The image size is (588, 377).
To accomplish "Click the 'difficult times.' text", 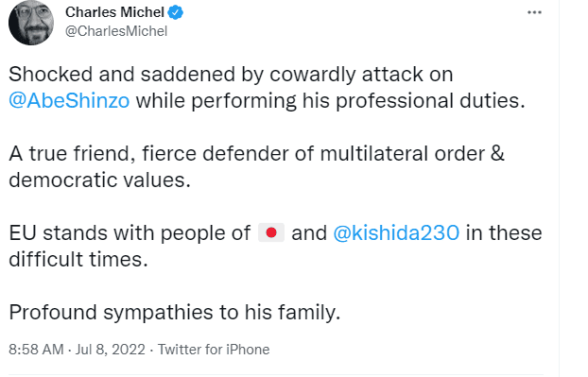I will pyautogui.click(x=78, y=259).
